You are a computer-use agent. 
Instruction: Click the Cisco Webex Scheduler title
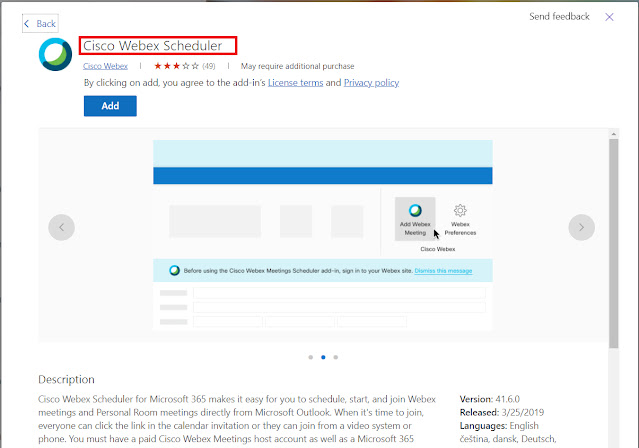[x=153, y=46]
